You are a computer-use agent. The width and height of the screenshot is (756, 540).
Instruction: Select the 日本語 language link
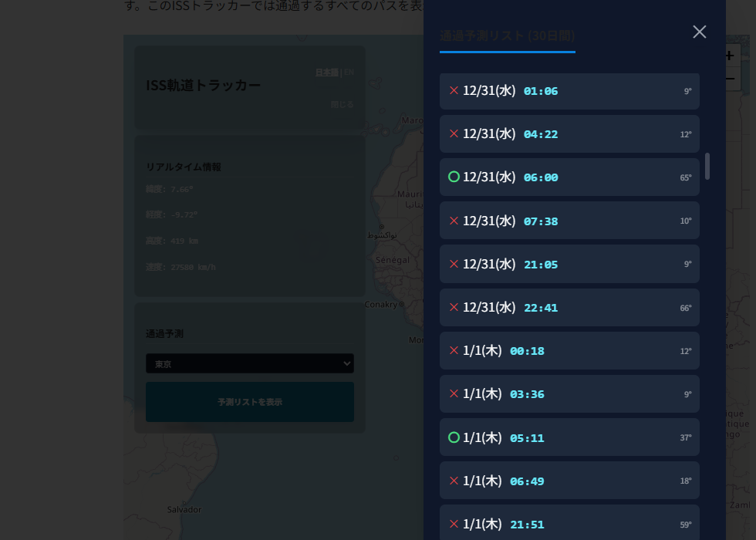(x=326, y=73)
